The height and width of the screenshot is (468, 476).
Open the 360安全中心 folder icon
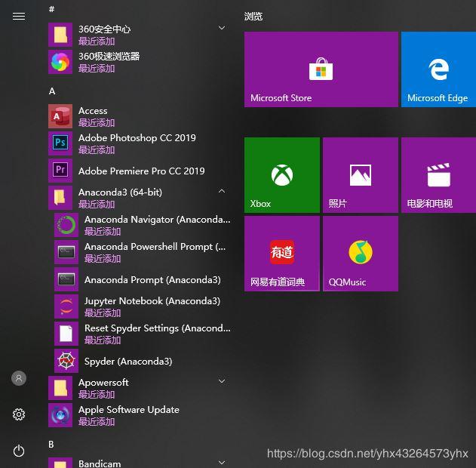point(60,35)
